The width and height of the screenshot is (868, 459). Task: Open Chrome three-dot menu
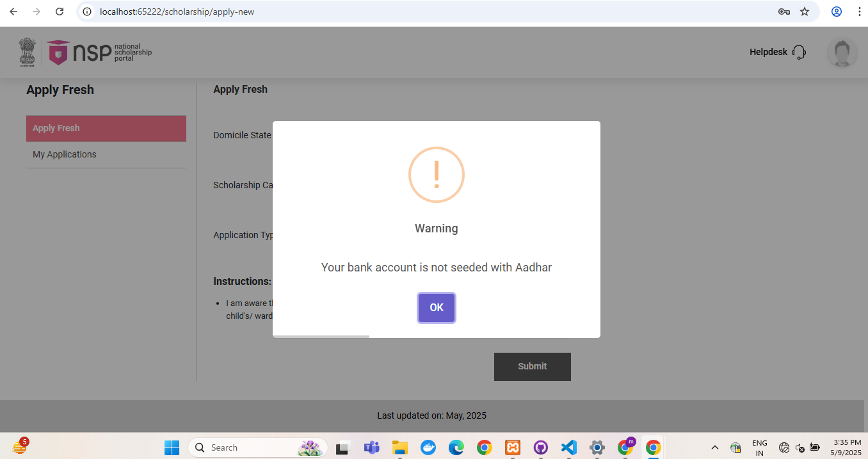859,12
